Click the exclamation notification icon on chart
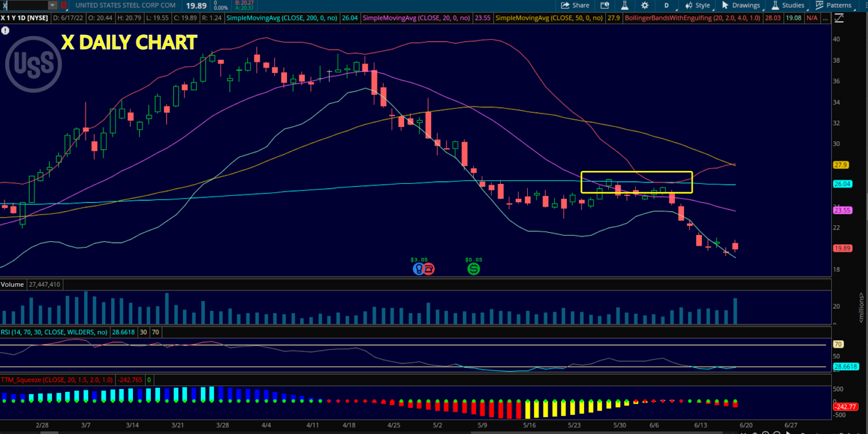868x434 pixels. [x=5, y=30]
